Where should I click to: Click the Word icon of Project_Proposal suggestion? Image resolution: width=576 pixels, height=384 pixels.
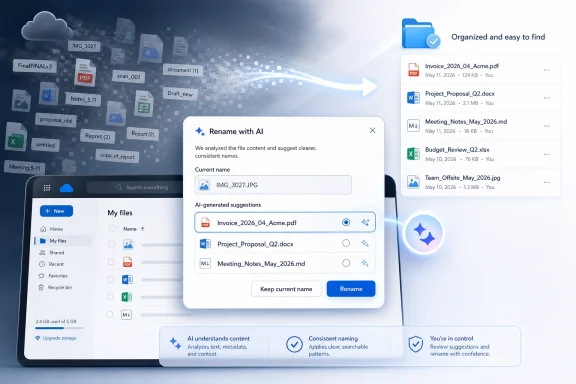pyautogui.click(x=205, y=243)
